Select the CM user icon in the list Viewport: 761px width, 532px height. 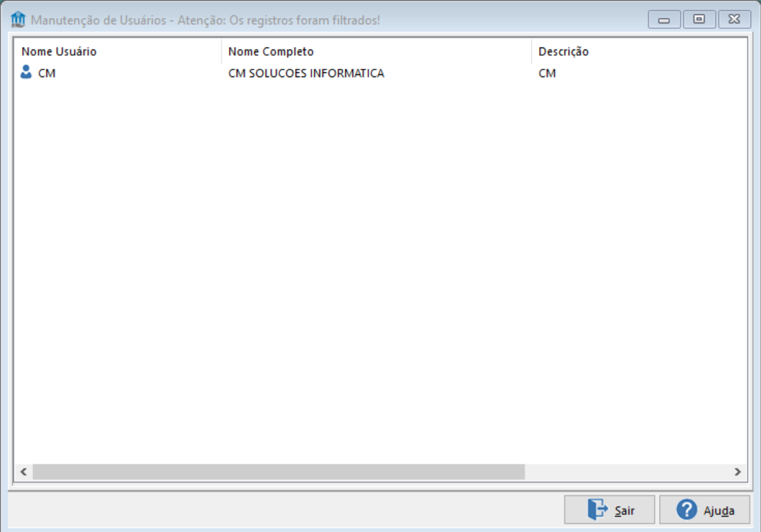click(26, 72)
